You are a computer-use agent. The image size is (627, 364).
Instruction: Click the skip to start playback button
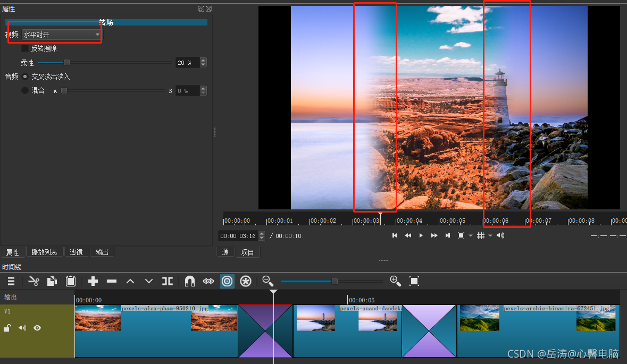[x=395, y=236]
